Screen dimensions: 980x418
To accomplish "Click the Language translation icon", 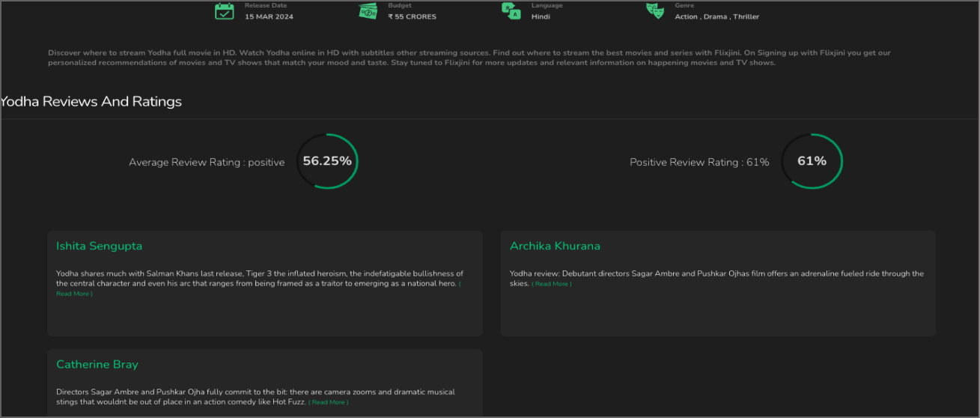I will point(511,10).
